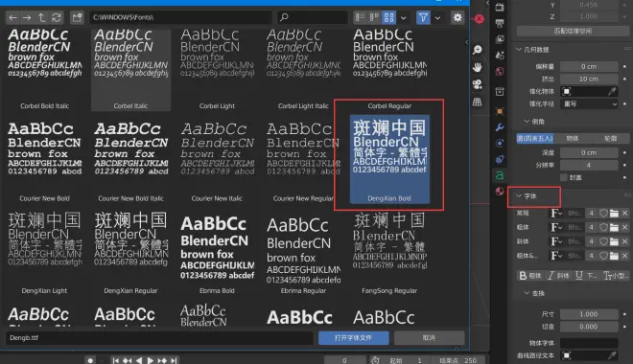Screen dimensions: 633x364
Task: Open Physics properties tab
Action: point(500,144)
